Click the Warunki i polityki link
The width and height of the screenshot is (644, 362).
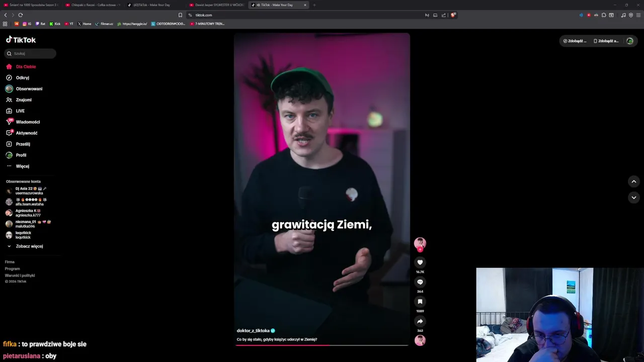[20, 276]
